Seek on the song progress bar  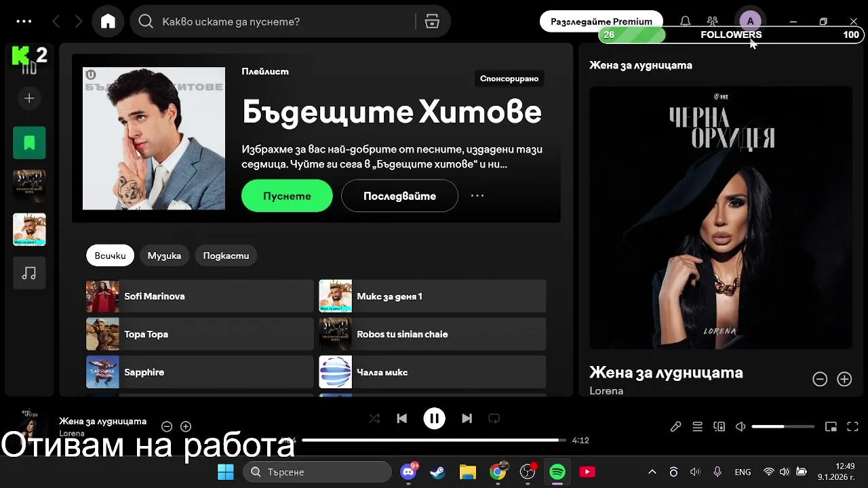coord(434,440)
